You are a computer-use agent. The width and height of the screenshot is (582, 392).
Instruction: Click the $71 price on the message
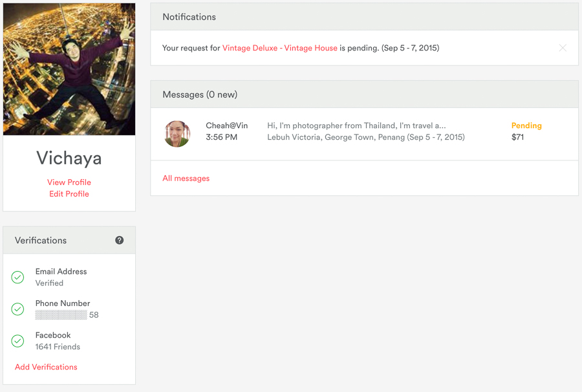517,137
